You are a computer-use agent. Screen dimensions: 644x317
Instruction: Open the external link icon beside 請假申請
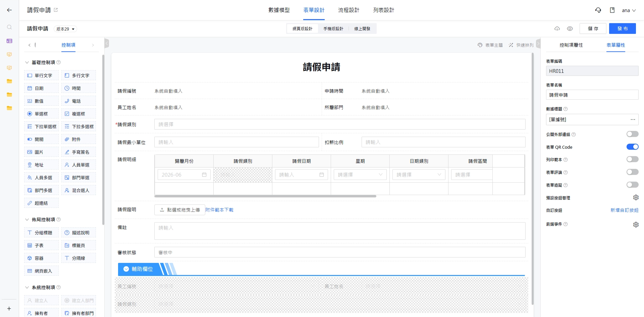[56, 10]
